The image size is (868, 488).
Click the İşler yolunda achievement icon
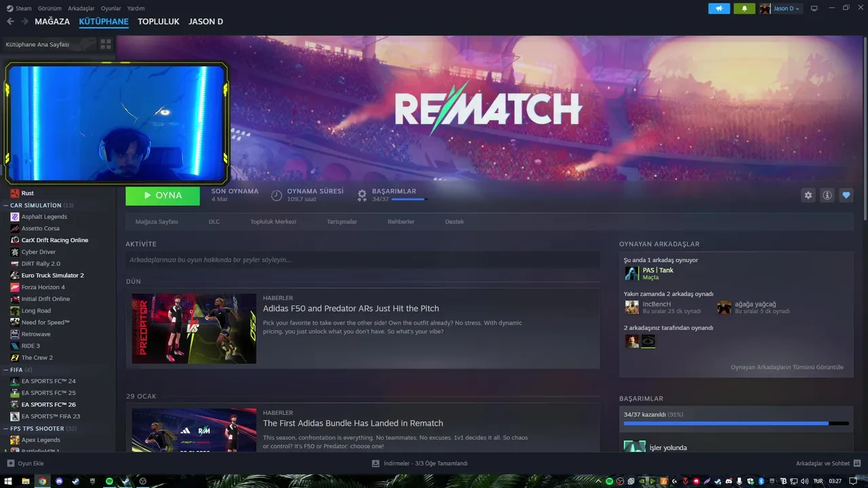point(635,447)
